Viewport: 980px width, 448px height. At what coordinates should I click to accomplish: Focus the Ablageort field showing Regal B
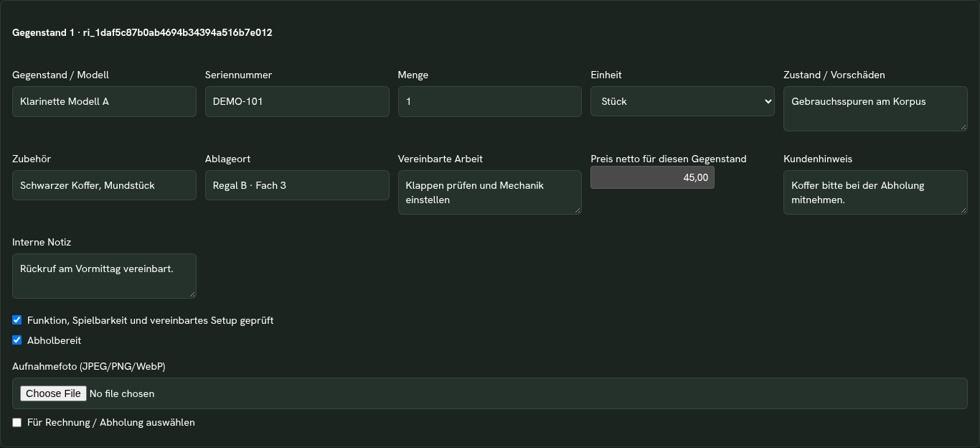tap(297, 185)
